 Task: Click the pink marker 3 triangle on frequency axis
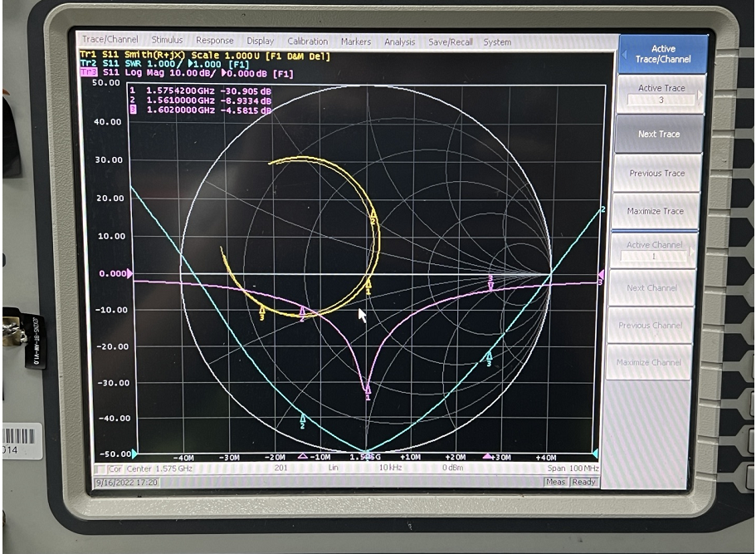pyautogui.click(x=488, y=456)
